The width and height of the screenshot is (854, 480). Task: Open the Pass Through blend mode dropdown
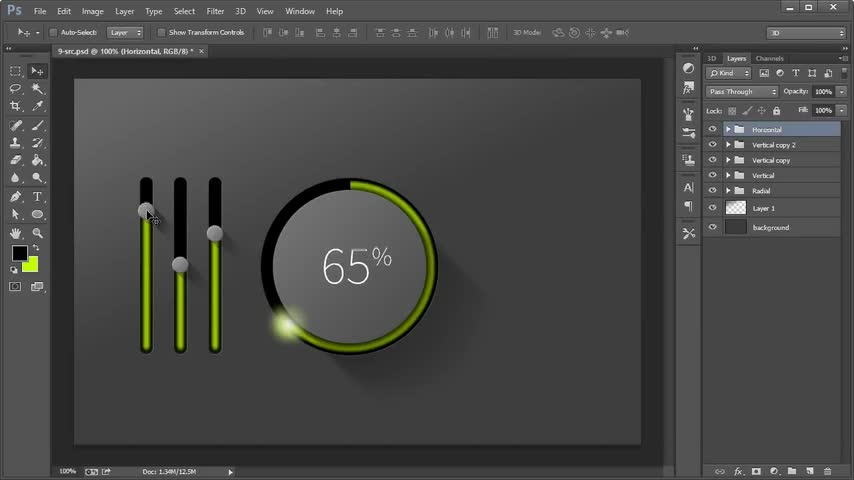point(742,92)
